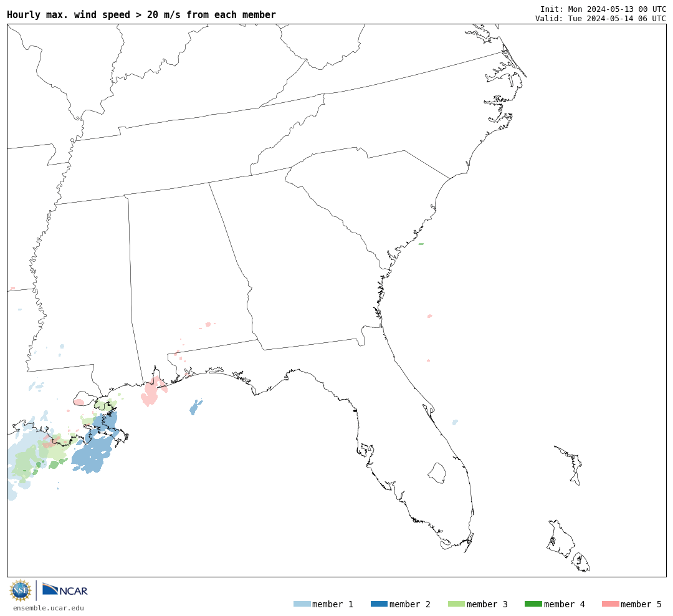Select the 'member 4' legend label
Screen dimensions: 673x616
pyautogui.click(x=564, y=604)
